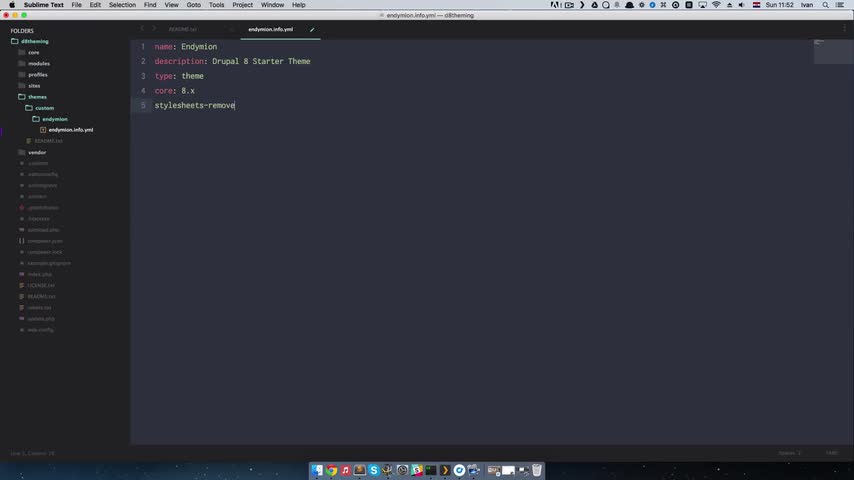Open the Help menu

[x=298, y=5]
